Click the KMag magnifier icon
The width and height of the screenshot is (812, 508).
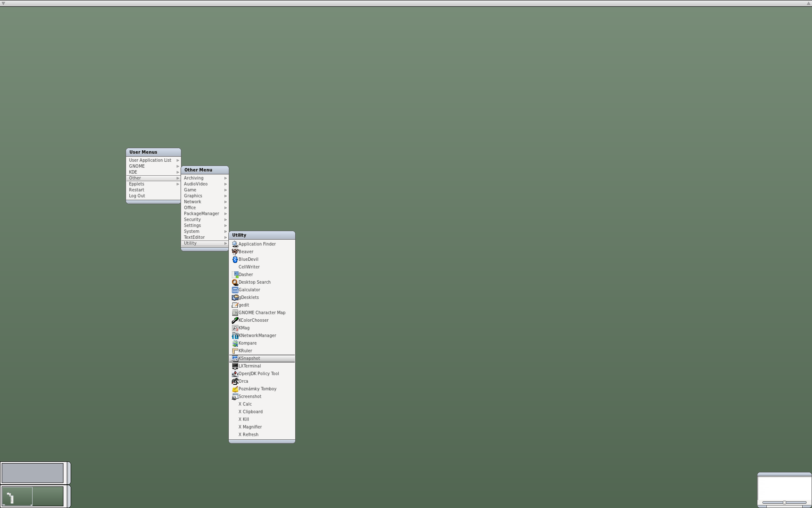[x=235, y=328]
